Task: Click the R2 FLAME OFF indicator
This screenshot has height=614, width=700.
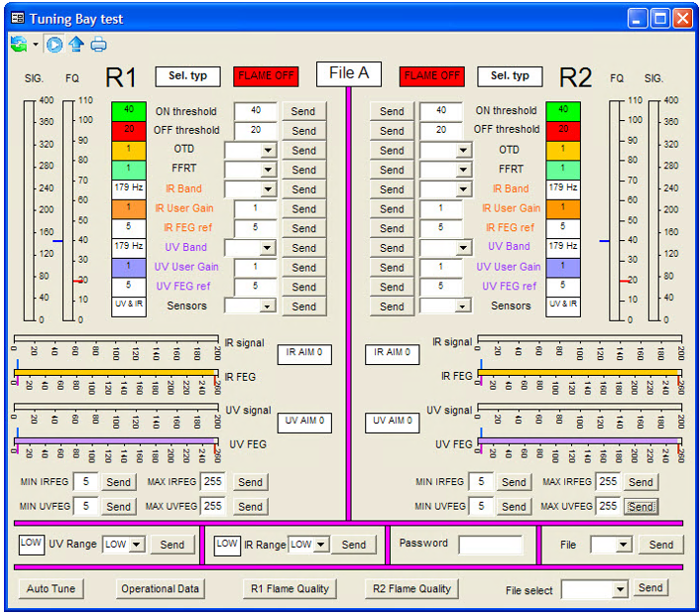Action: click(x=431, y=76)
